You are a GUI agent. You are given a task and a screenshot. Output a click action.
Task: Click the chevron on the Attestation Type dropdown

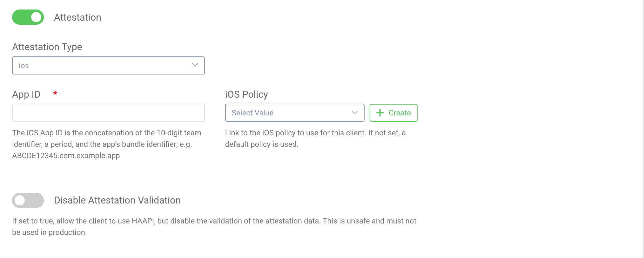[195, 66]
